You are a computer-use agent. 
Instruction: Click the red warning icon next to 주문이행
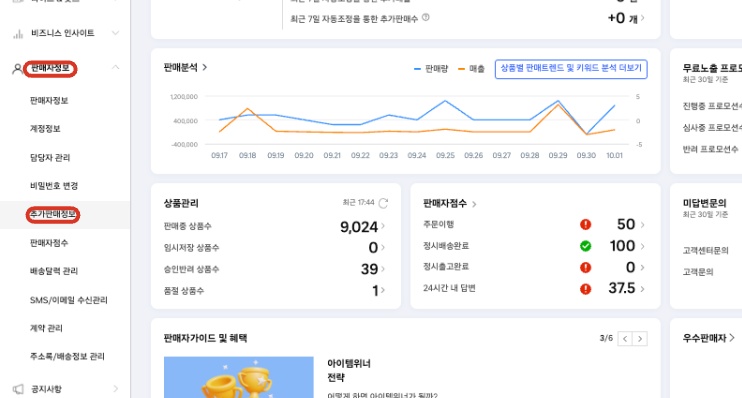585,224
